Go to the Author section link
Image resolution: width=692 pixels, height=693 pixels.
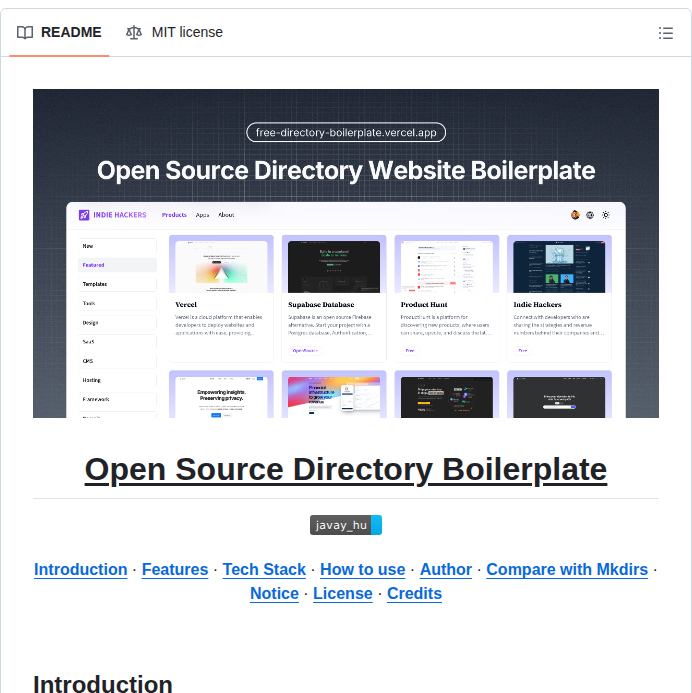click(446, 570)
